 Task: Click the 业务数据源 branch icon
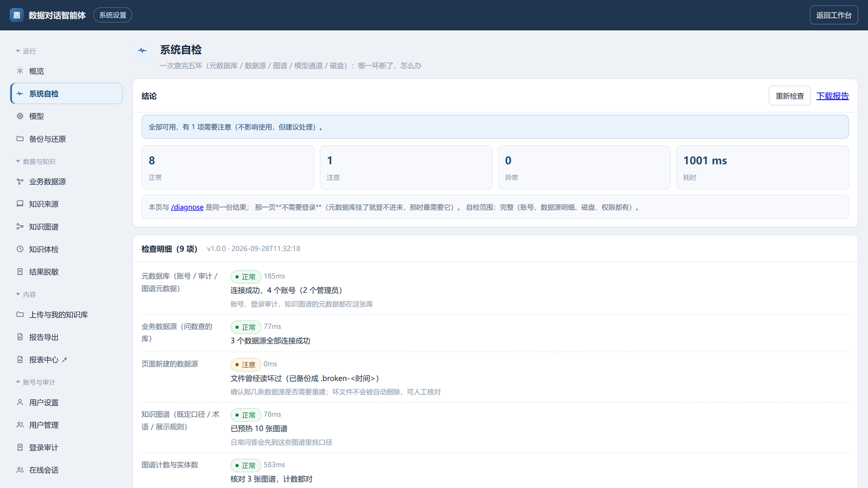coord(20,182)
